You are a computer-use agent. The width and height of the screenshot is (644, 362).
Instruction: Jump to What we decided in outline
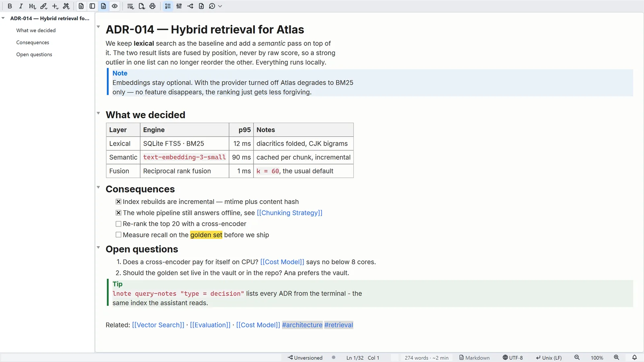click(36, 30)
